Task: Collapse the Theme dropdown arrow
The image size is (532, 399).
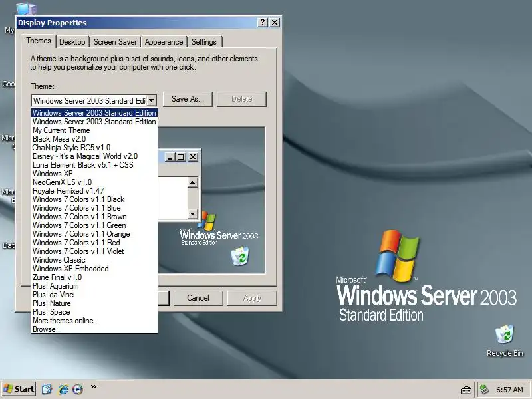Action: 152,100
